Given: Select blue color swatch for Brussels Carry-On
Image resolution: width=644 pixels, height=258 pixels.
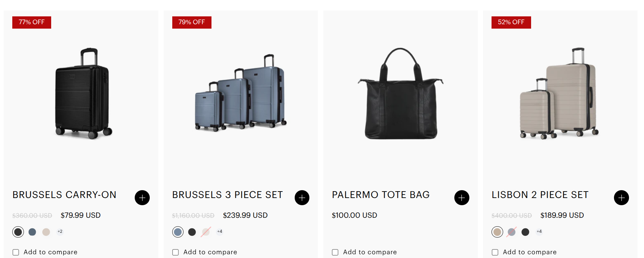Looking at the screenshot, I should (x=32, y=232).
